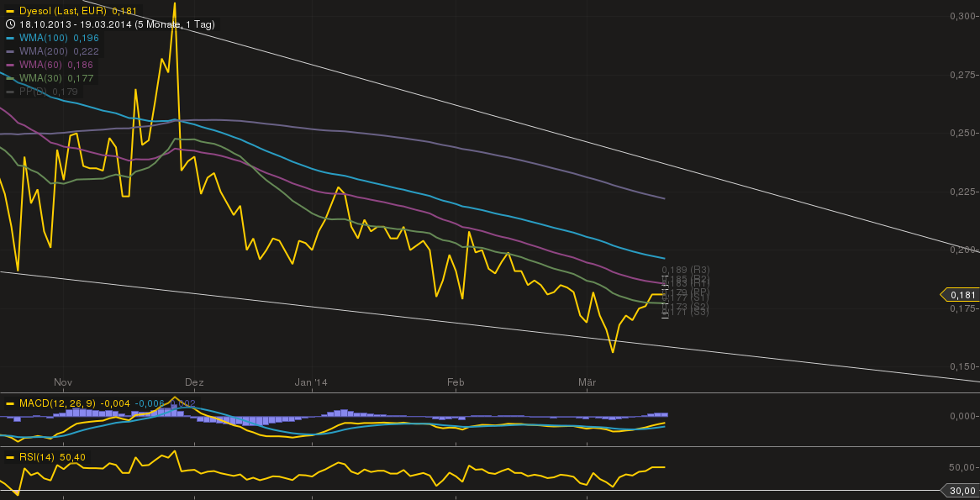
Task: Click the yellow Dyesol line marker in legend
Action: pos(9,11)
